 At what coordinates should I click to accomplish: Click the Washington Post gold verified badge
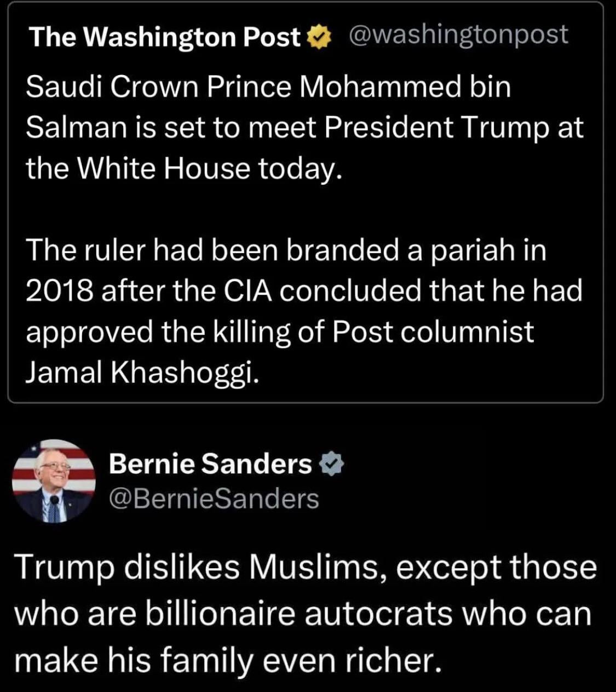[x=319, y=37]
